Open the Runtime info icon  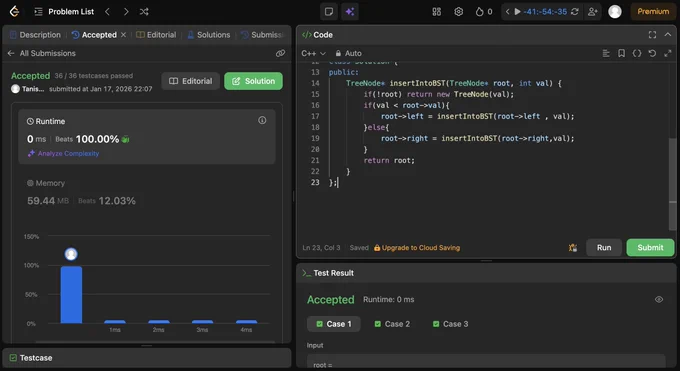[x=262, y=120]
